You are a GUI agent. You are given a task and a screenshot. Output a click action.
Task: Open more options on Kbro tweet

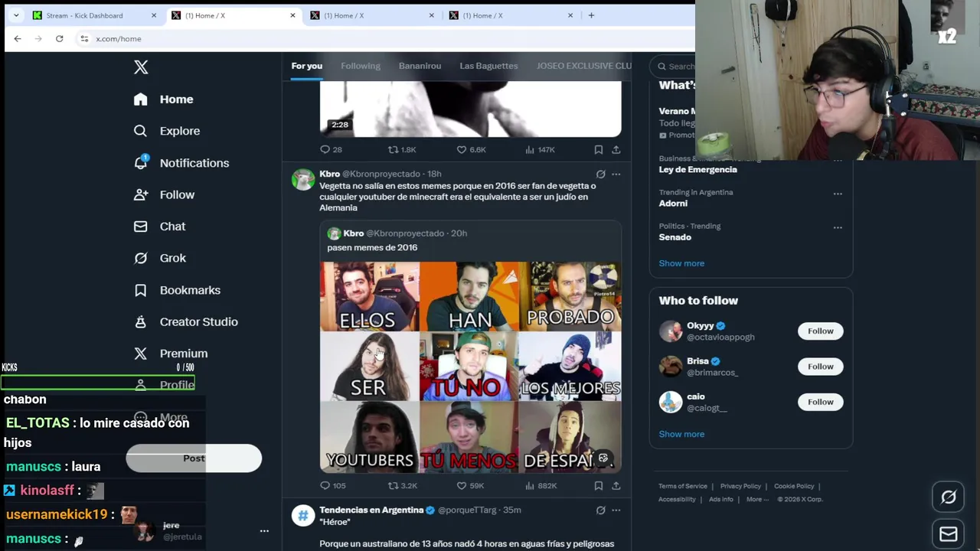[616, 174]
